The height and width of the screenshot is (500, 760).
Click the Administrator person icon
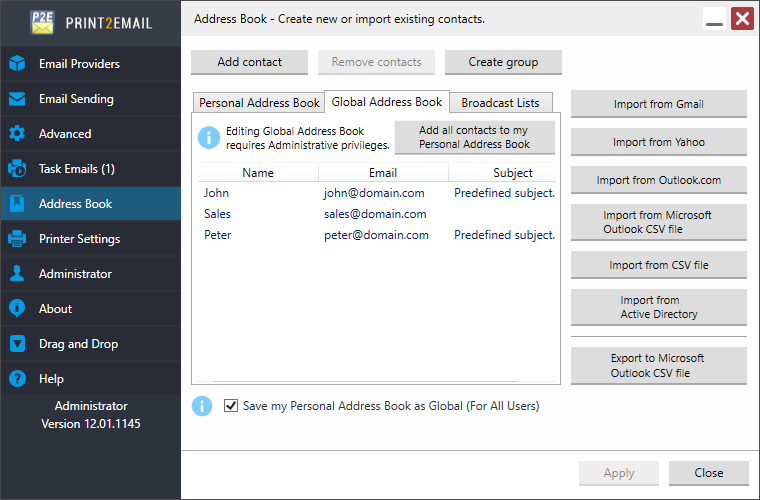pos(17,274)
